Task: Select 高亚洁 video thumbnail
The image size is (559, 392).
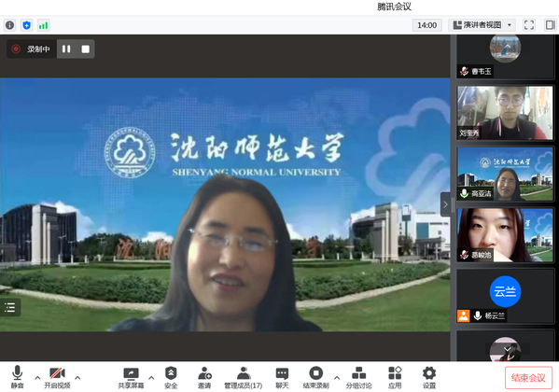Action: point(505,174)
